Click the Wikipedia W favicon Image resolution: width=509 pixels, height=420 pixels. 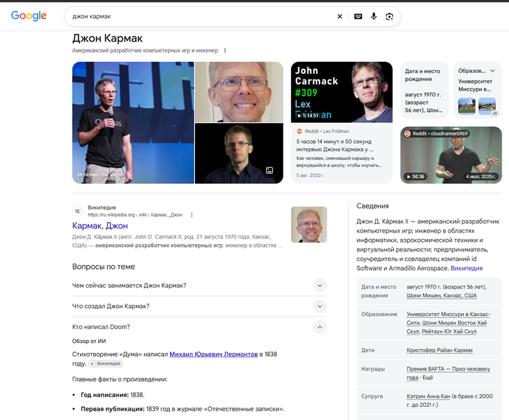pos(78,211)
